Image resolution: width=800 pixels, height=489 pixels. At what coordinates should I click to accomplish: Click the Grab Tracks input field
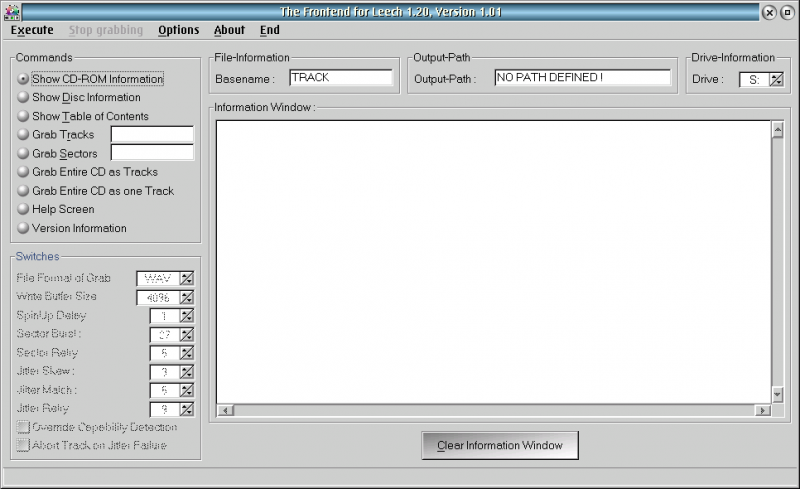[152, 134]
